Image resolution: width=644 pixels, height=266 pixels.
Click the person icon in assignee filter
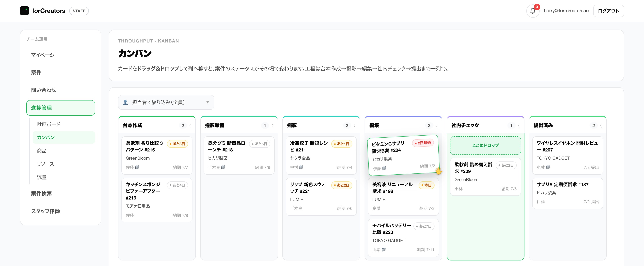(x=125, y=102)
